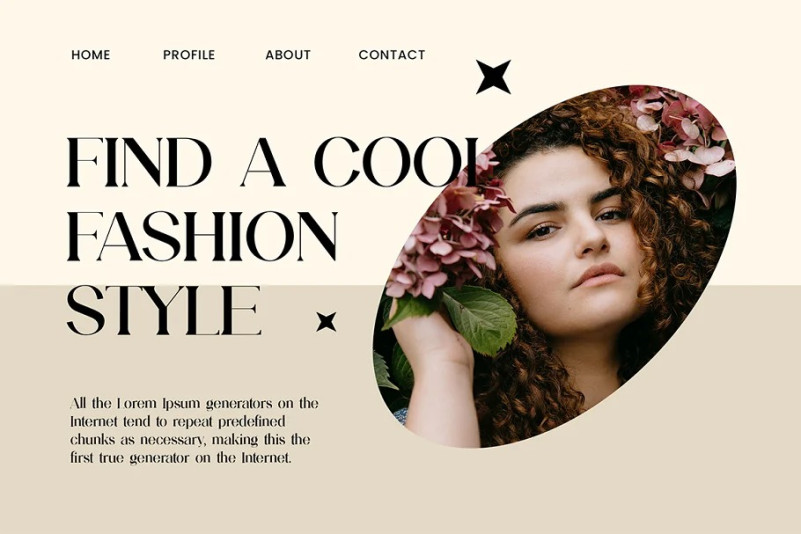Select the Lorem Ipsum description paragraph
801x534 pixels.
click(194, 431)
